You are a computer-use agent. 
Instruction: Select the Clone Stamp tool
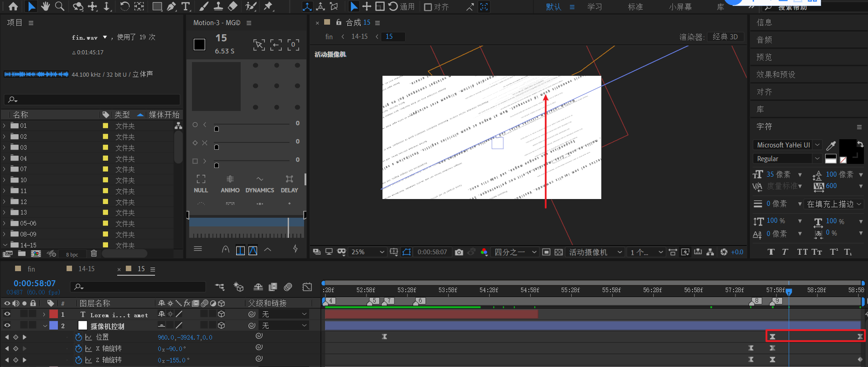click(x=218, y=6)
